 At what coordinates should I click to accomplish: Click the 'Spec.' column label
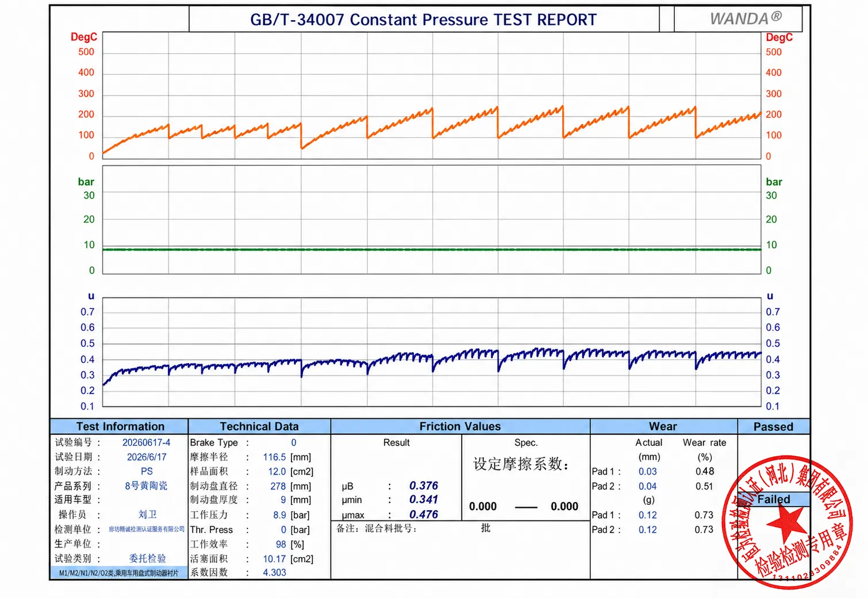526,442
